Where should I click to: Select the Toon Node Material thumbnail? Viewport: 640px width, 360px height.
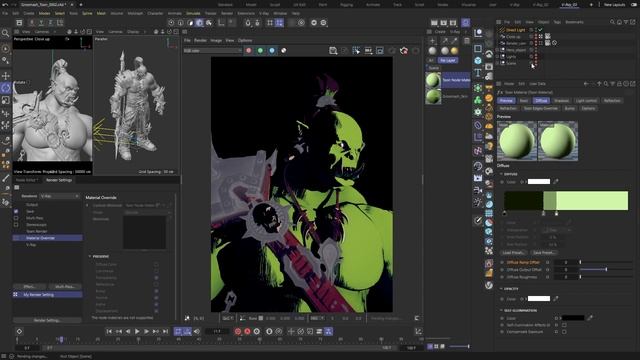coord(433,80)
